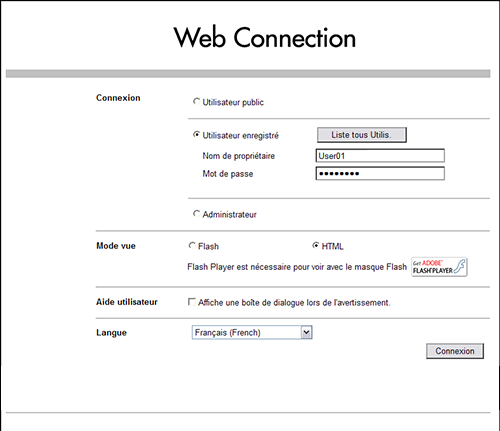500x431 pixels.
Task: Select HTML view mode
Action: [315, 246]
